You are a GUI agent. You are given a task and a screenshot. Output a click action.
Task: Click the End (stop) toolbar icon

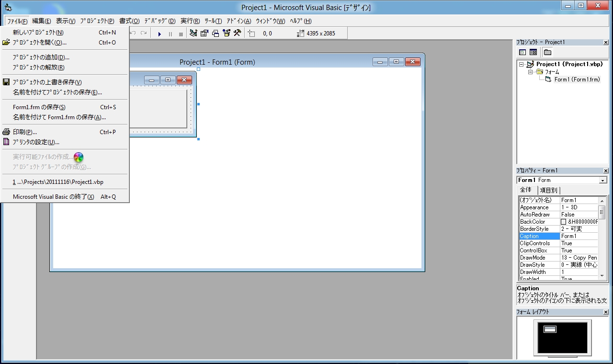pyautogui.click(x=181, y=34)
